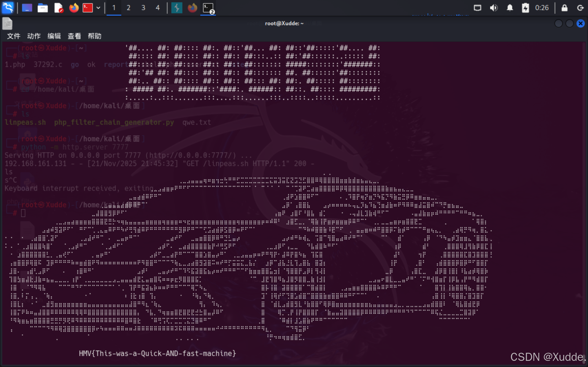
Task: Open the file manager from the panel
Action: click(x=42, y=8)
